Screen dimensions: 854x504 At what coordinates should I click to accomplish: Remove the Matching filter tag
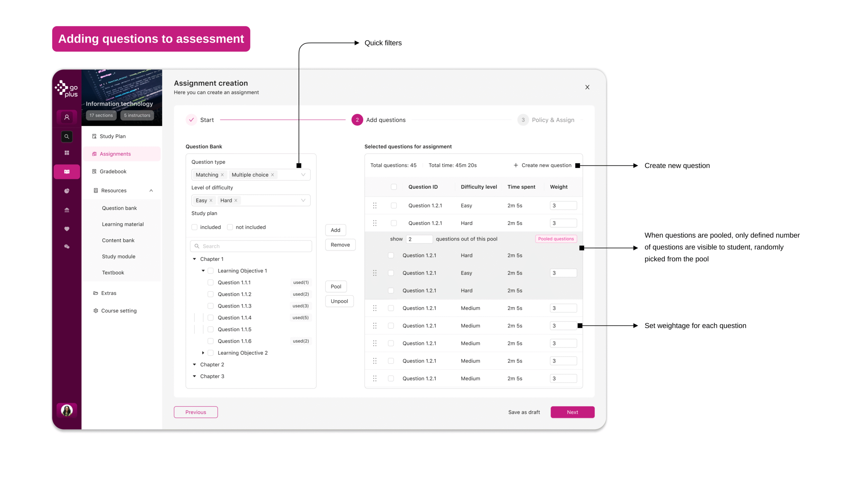(222, 175)
